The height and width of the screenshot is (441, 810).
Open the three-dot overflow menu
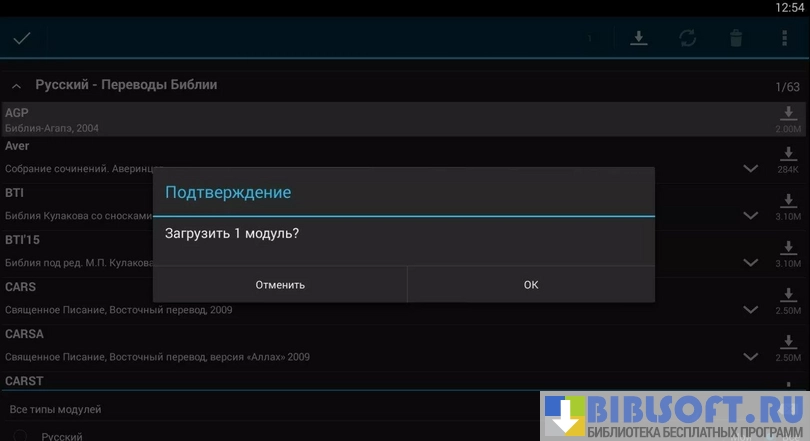click(x=784, y=39)
